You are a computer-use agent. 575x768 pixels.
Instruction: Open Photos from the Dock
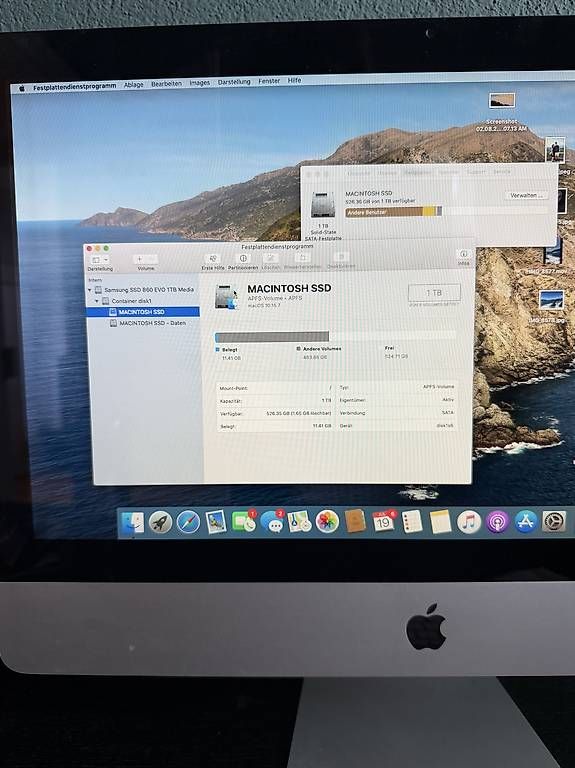(x=327, y=521)
